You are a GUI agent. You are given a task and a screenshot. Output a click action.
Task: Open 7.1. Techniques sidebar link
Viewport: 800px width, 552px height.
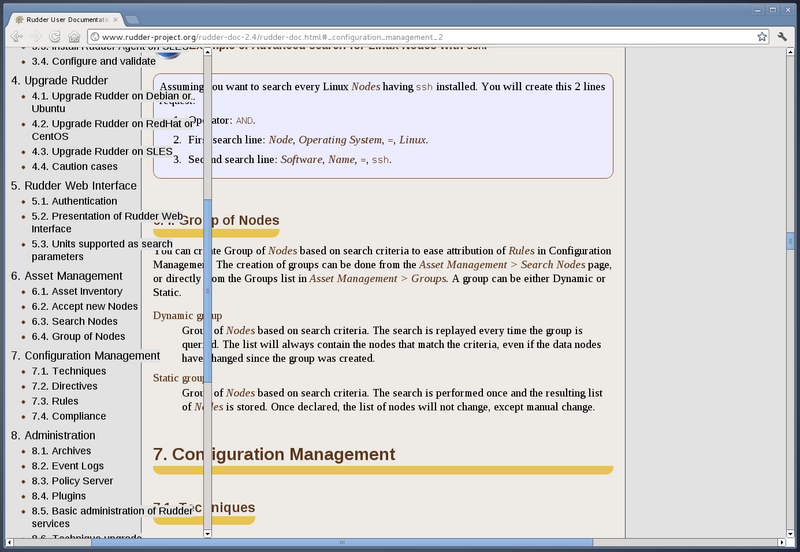point(69,371)
